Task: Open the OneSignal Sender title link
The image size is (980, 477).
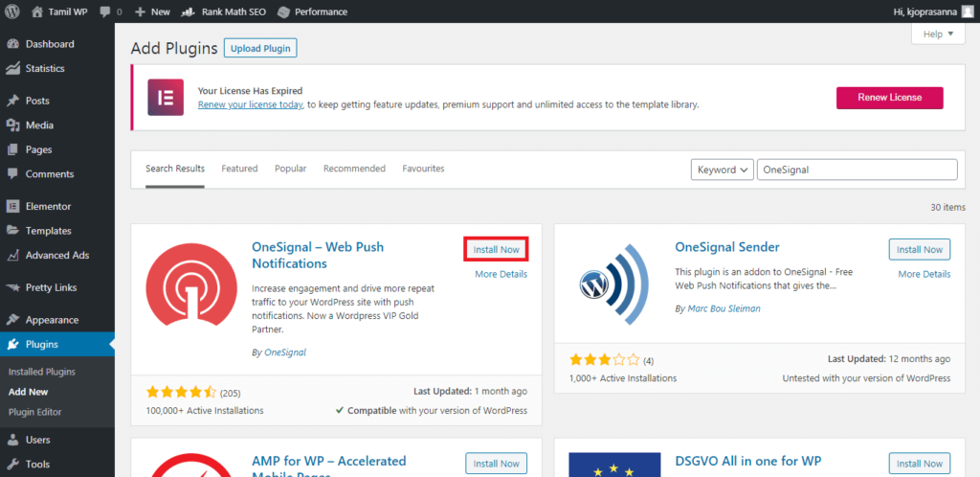Action: (727, 247)
